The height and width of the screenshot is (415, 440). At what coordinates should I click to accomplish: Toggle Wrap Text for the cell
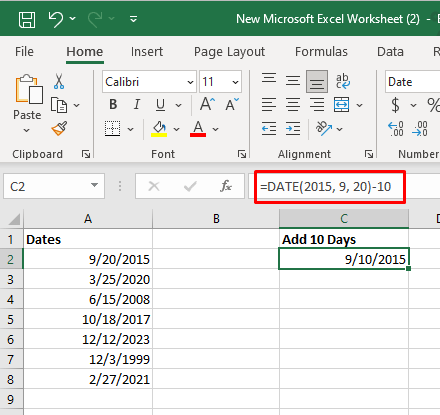click(342, 81)
